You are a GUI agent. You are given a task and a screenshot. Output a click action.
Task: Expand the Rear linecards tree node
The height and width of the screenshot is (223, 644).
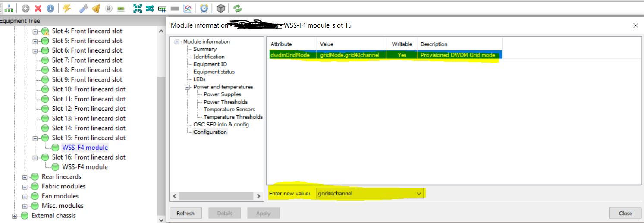click(x=25, y=177)
